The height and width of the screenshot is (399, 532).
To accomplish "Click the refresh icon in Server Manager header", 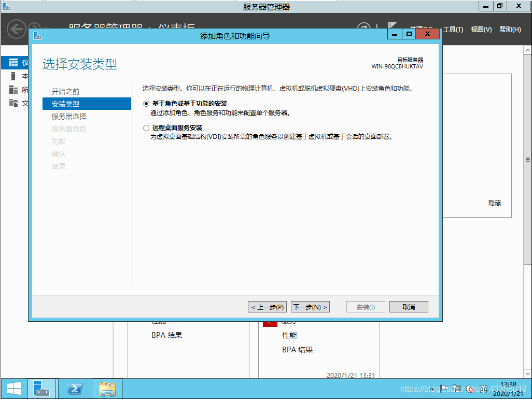I will pyautogui.click(x=363, y=26).
